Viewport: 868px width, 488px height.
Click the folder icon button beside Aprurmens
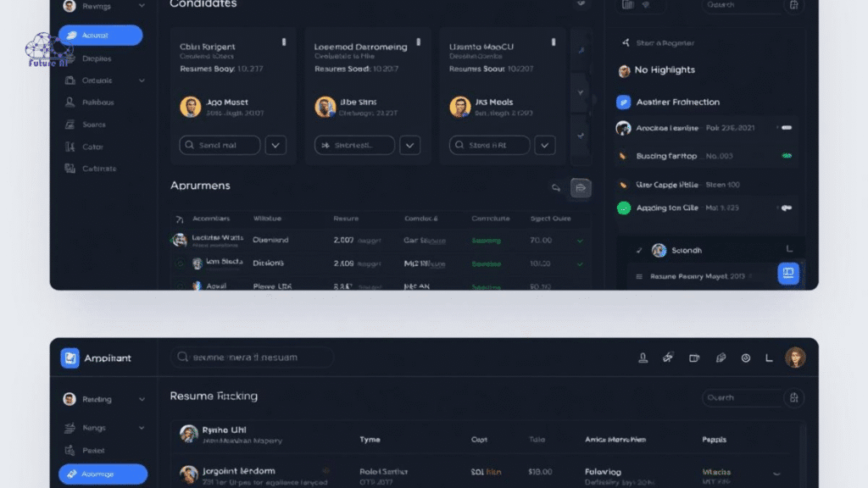point(581,188)
